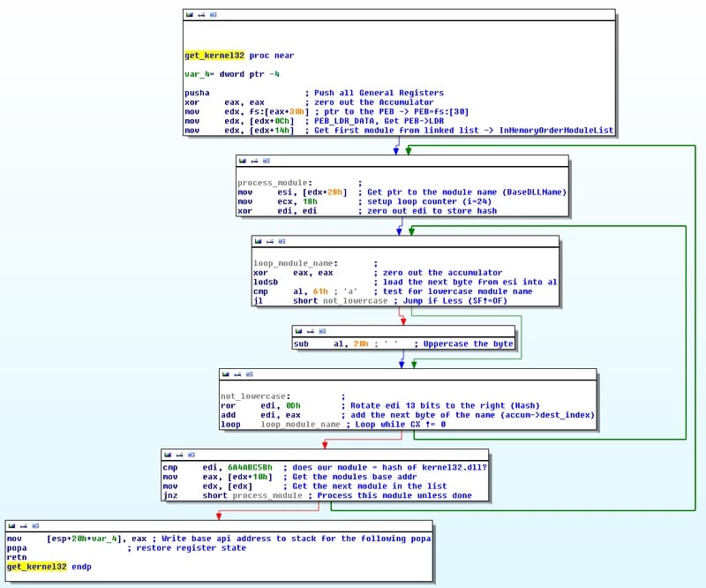Click rightmost title icon on loop_module_name node
This screenshot has height=588, width=706.
[x=282, y=240]
